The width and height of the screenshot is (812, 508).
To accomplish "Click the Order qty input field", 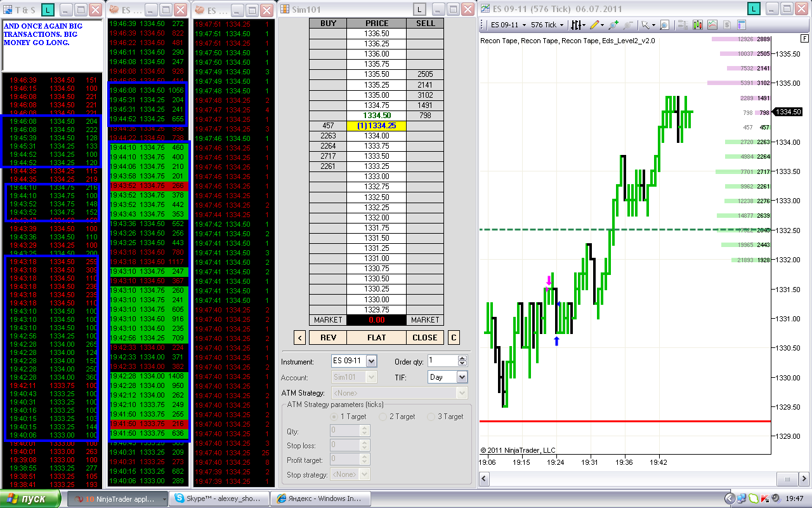I will [x=443, y=361].
